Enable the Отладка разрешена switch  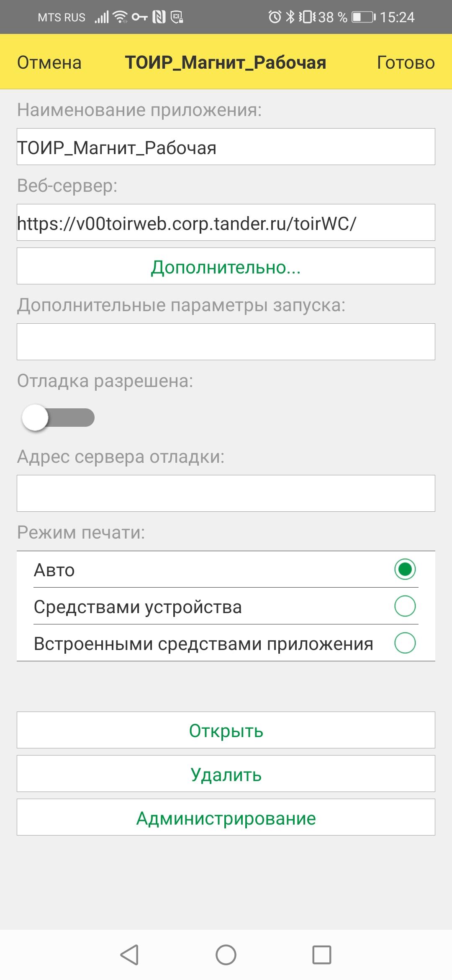(58, 418)
